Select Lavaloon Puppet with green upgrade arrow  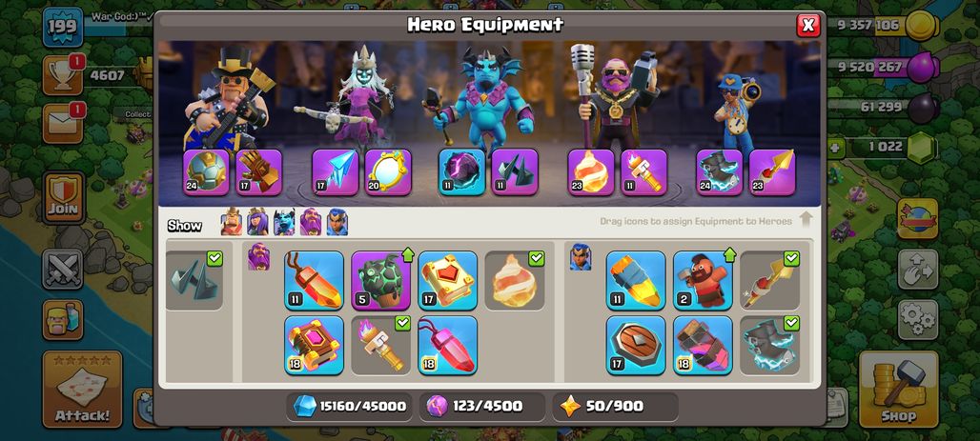tap(380, 280)
